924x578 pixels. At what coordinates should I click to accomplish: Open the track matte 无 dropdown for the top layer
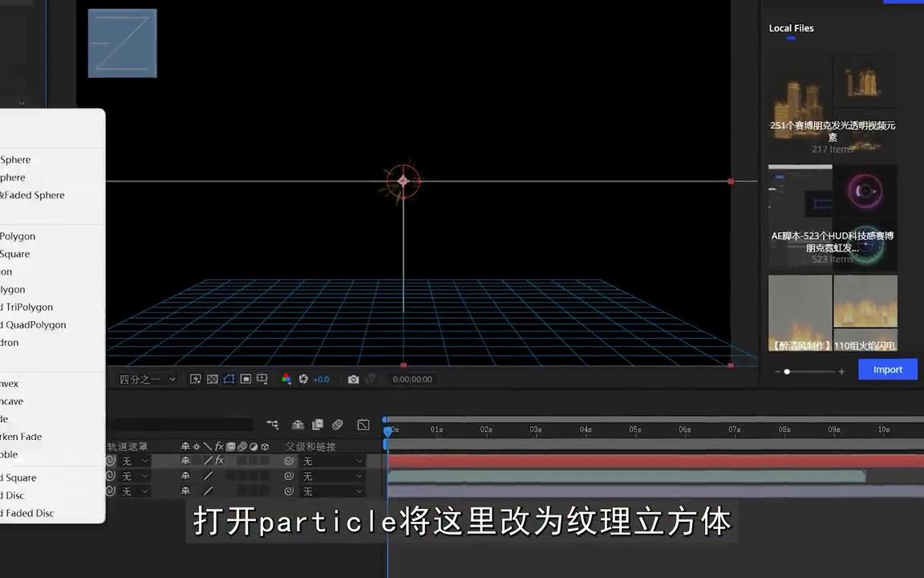[x=132, y=460]
